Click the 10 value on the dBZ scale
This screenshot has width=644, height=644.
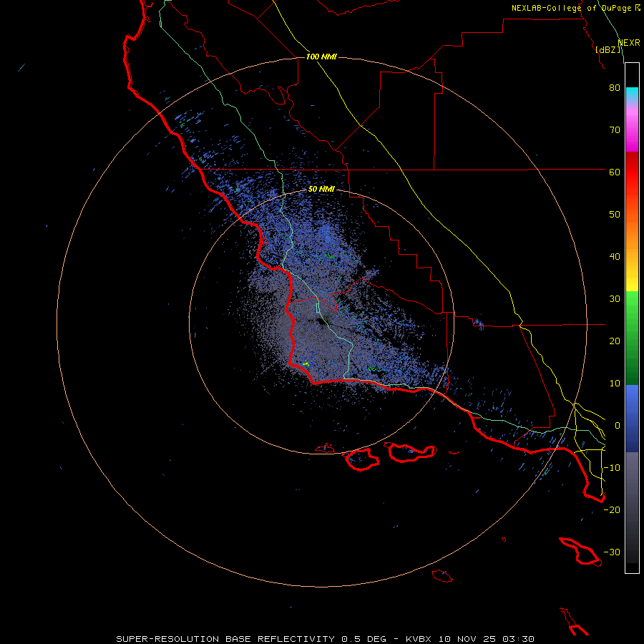[615, 384]
